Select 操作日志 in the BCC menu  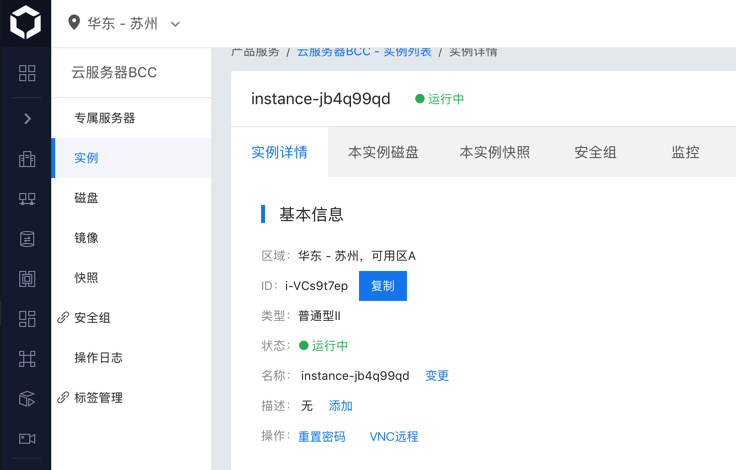pyautogui.click(x=98, y=358)
